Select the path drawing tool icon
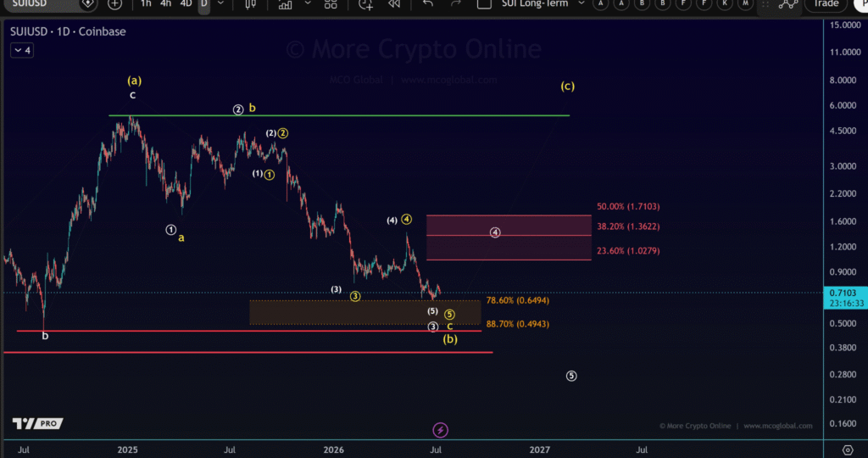The width and height of the screenshot is (868, 458). [787, 4]
